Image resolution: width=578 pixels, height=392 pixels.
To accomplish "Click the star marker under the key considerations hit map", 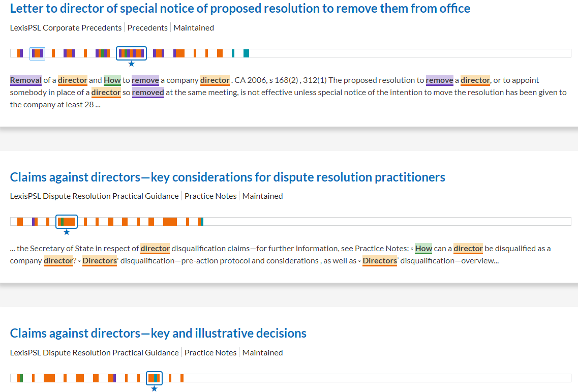I will [66, 232].
